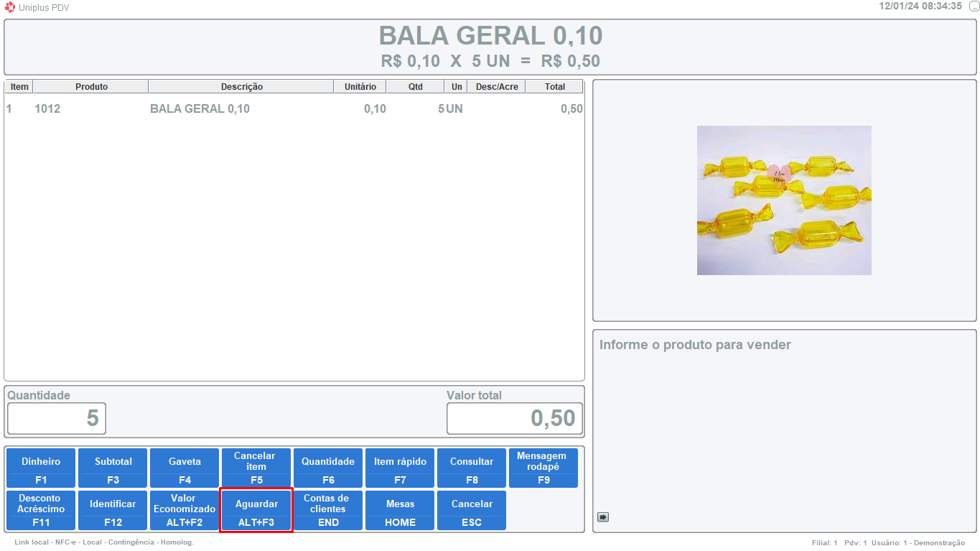Image resolution: width=980 pixels, height=551 pixels.
Task: Open the cash drawer with Gaveta
Action: (x=185, y=468)
